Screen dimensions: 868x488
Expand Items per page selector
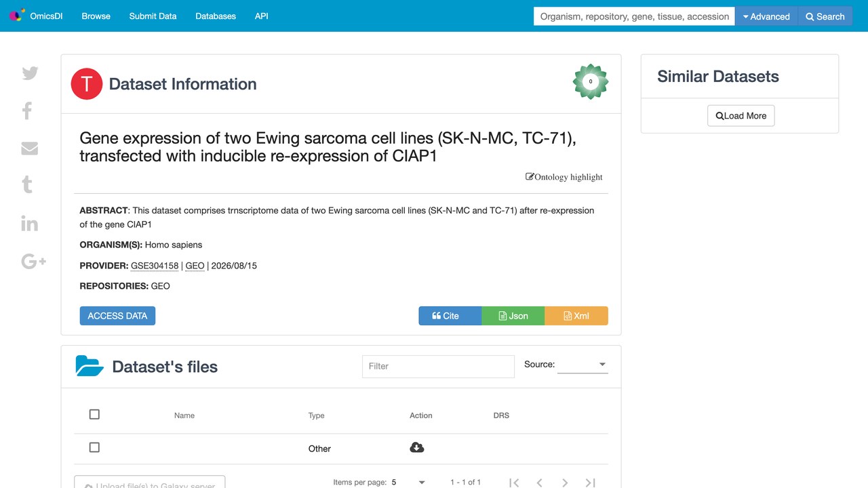tap(409, 483)
